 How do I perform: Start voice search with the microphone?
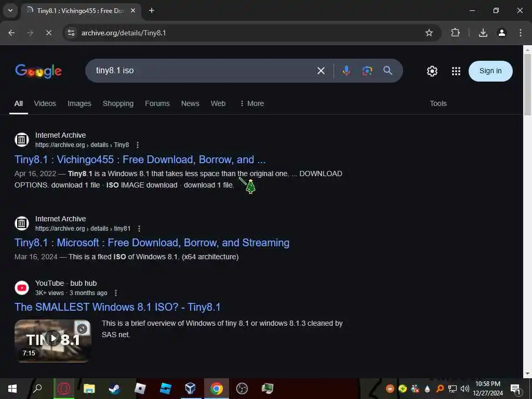tap(346, 71)
